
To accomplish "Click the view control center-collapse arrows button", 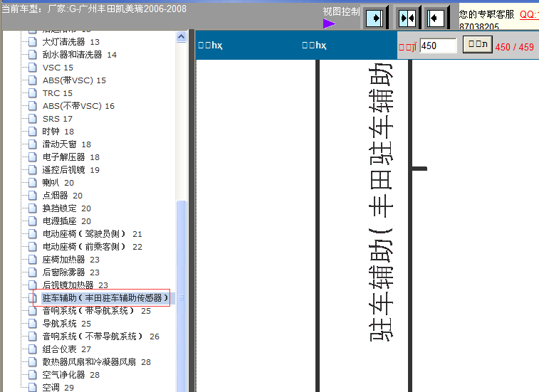I will [x=407, y=18].
